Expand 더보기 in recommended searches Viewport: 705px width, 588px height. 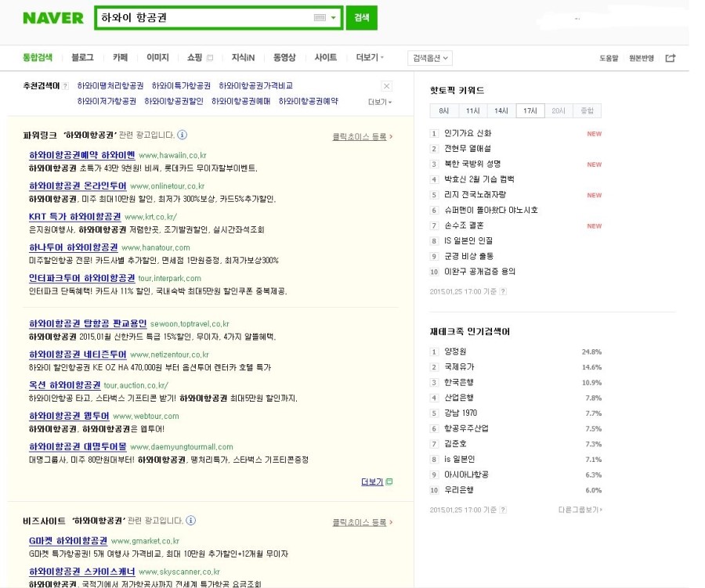coord(380,102)
